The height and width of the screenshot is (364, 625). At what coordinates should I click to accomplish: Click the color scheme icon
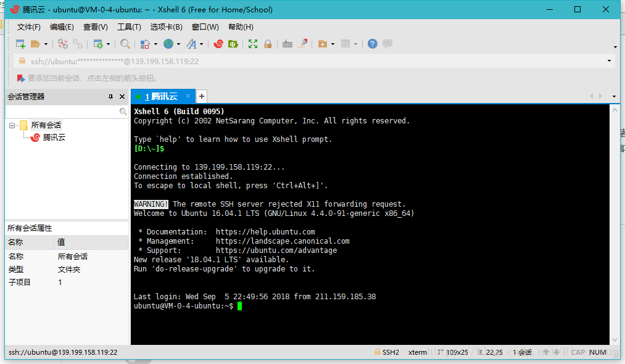(x=145, y=44)
